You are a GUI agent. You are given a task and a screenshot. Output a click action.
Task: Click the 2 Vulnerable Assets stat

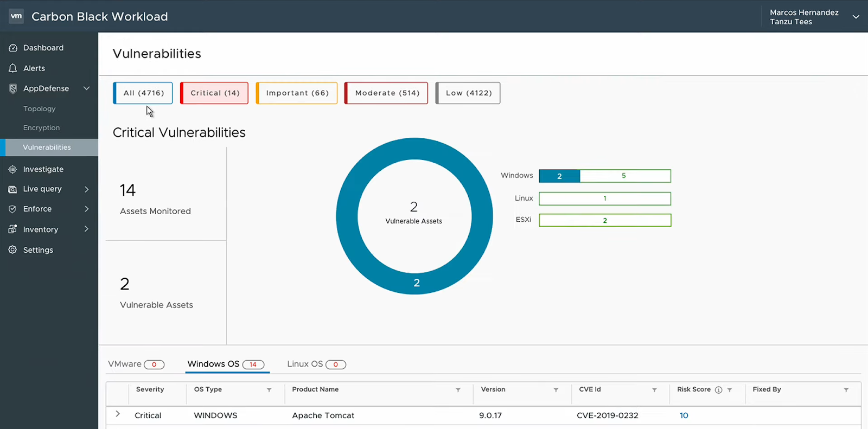pyautogui.click(x=156, y=293)
